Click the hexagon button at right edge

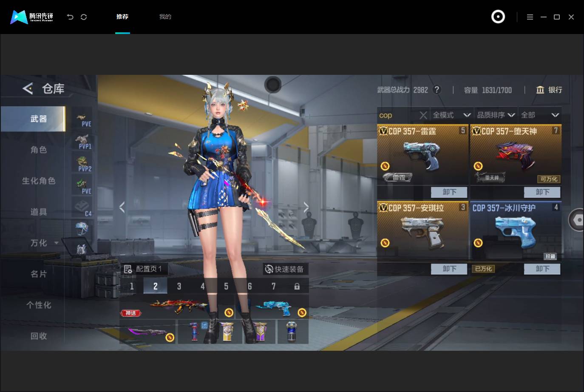(577, 220)
